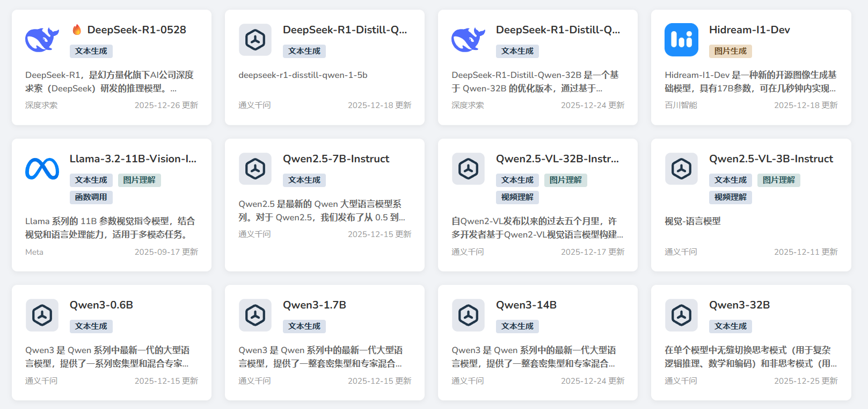Select the 视频理解 tag on the Qwen2.5-VL-32B card
Image resolution: width=868 pixels, height=409 pixels.
coord(517,197)
